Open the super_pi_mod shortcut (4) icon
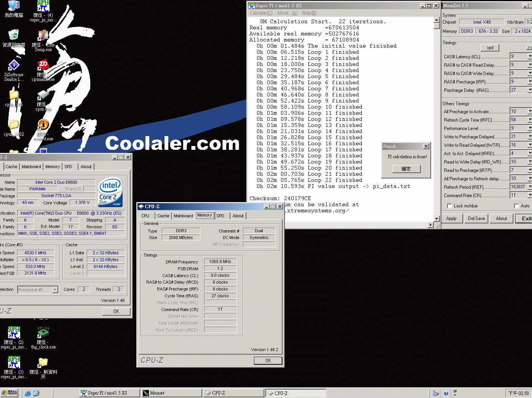Viewport: 532px width, 398px height. pyautogui.click(x=43, y=11)
